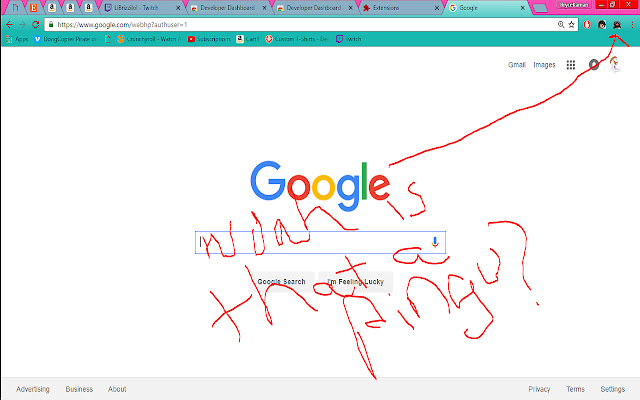Switch to the blank document pinned tab

[15, 7]
